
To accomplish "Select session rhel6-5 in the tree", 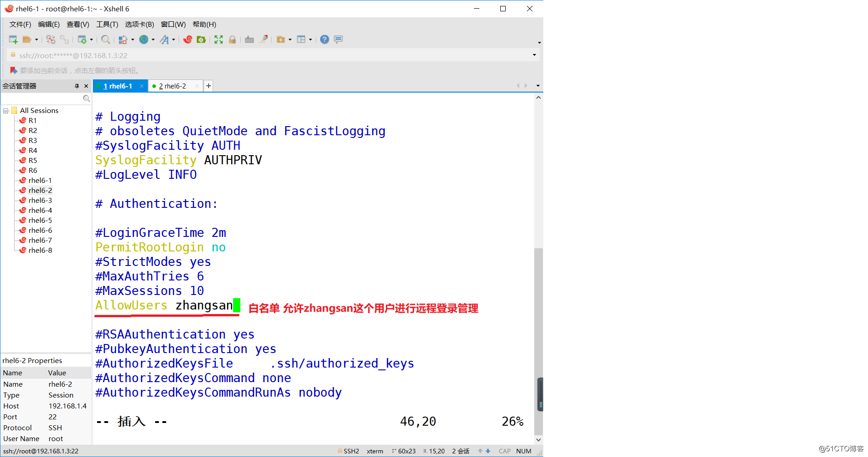I will [40, 221].
